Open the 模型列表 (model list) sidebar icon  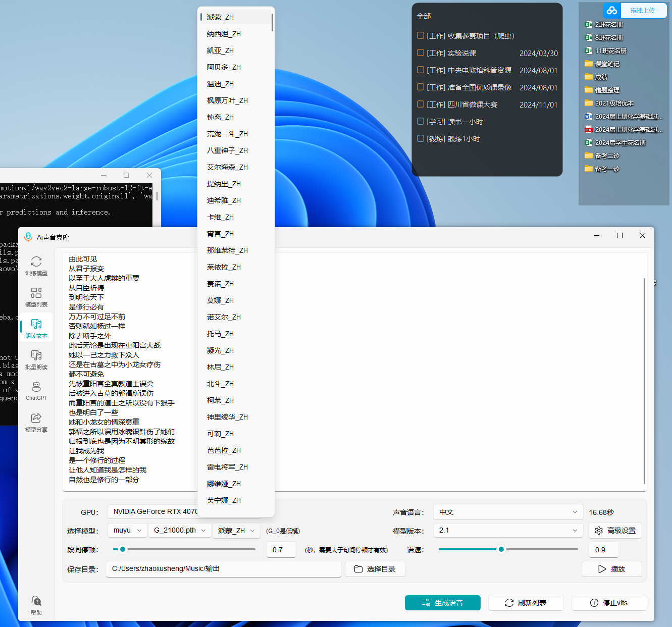[36, 297]
